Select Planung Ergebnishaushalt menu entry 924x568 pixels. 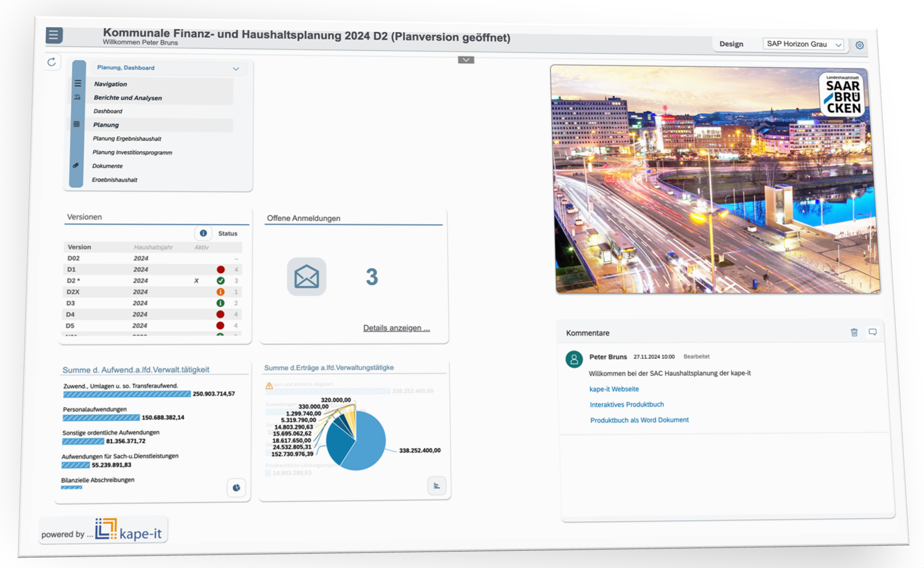point(127,139)
